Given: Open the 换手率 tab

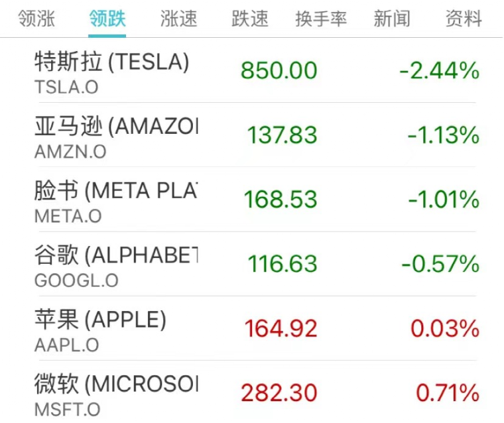Looking at the screenshot, I should pyautogui.click(x=321, y=19).
